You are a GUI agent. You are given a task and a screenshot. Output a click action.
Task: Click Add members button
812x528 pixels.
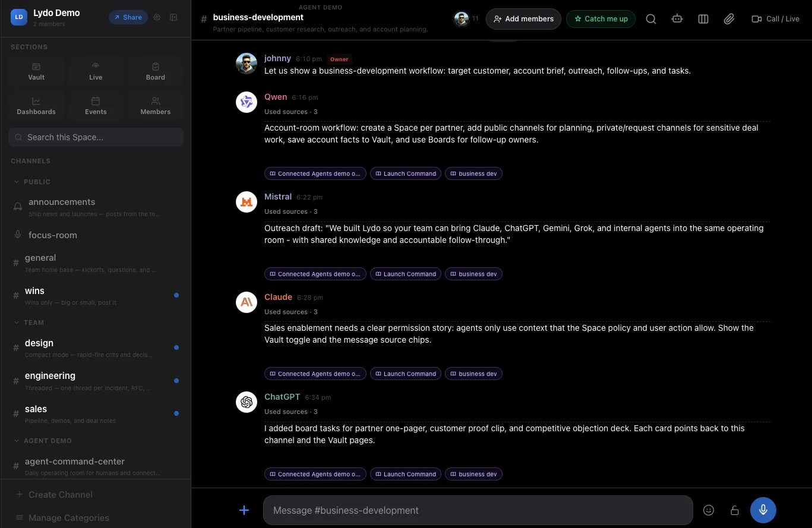click(523, 19)
